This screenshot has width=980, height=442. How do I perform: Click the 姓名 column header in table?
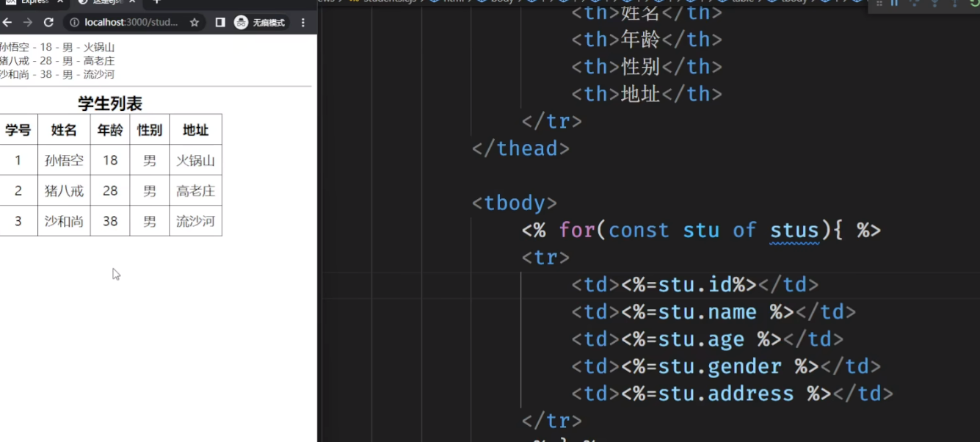coord(64,130)
